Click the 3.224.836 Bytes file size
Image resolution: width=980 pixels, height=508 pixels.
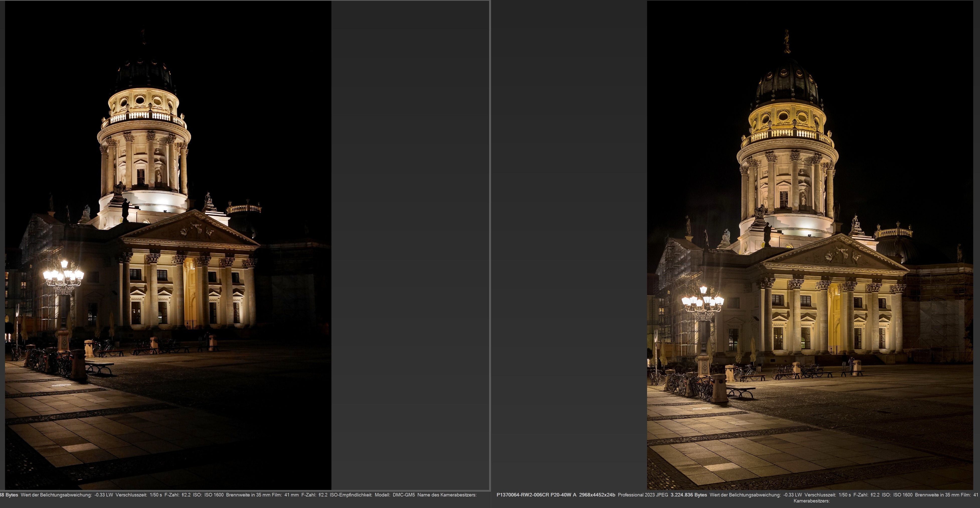pyautogui.click(x=689, y=495)
